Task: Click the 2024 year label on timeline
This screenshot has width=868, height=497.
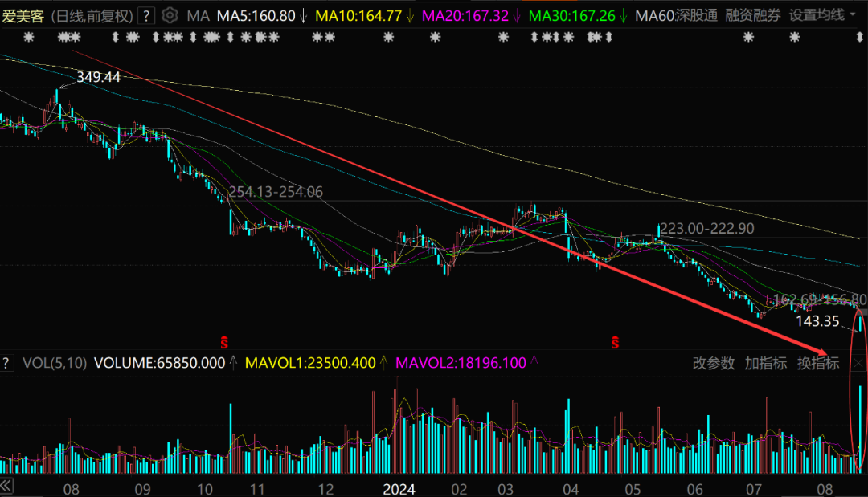Action: pyautogui.click(x=399, y=489)
